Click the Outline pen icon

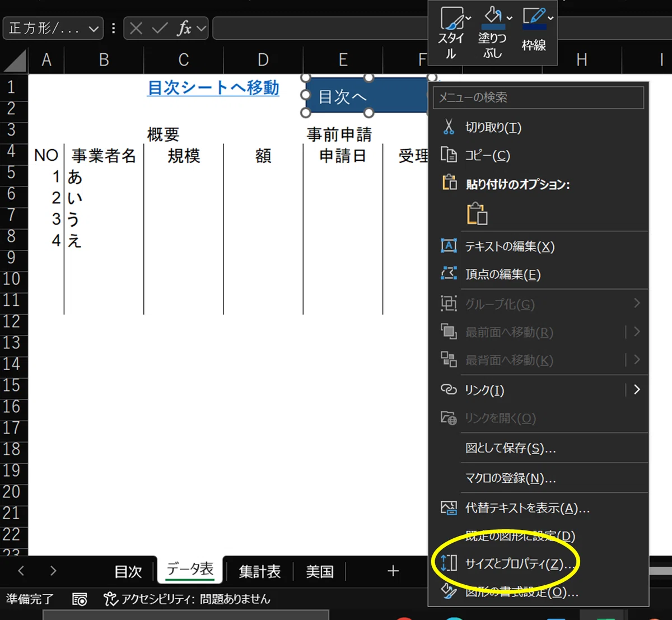534,18
